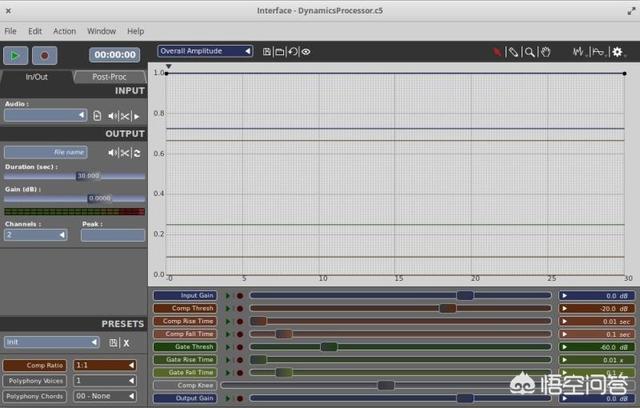Open the graph settings gear
This screenshot has height=408, width=640.
point(618,51)
